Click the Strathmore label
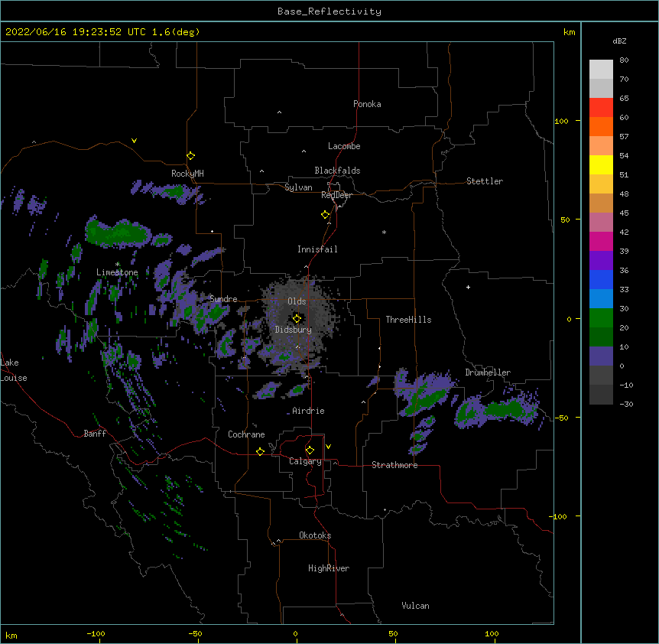659x644 pixels. 394,465
